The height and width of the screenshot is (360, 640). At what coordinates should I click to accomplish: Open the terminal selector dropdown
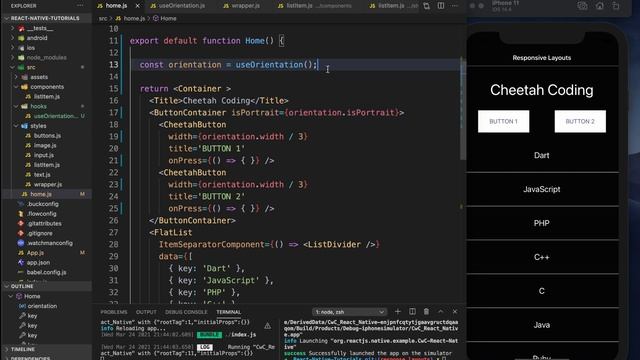[349, 312]
